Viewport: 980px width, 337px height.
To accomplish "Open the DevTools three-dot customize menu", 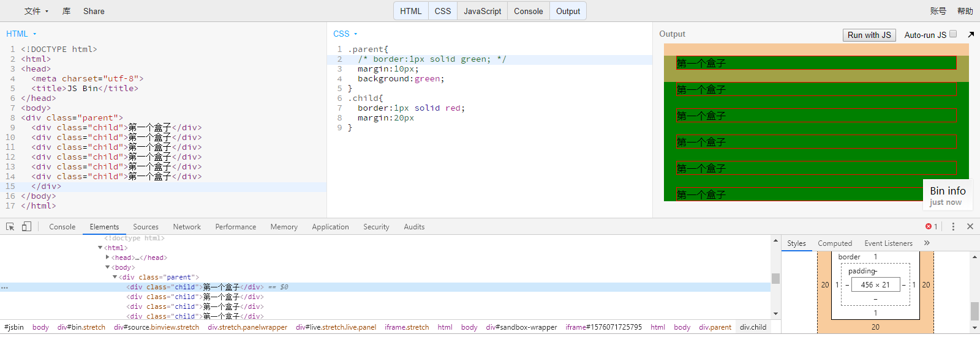I will [953, 226].
